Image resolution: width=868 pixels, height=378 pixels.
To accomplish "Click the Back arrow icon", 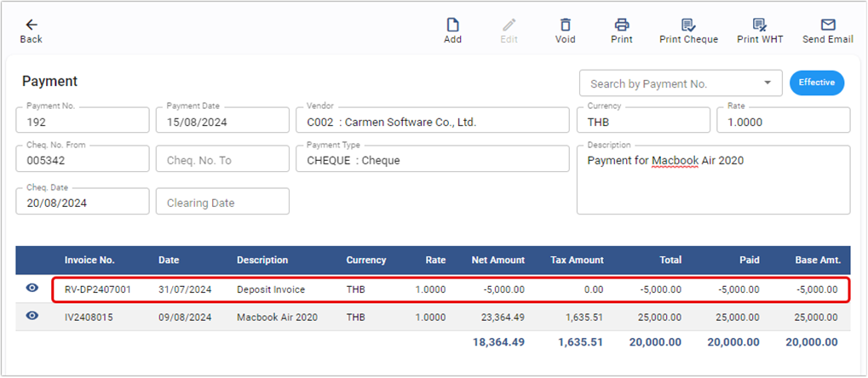I will click(x=31, y=25).
